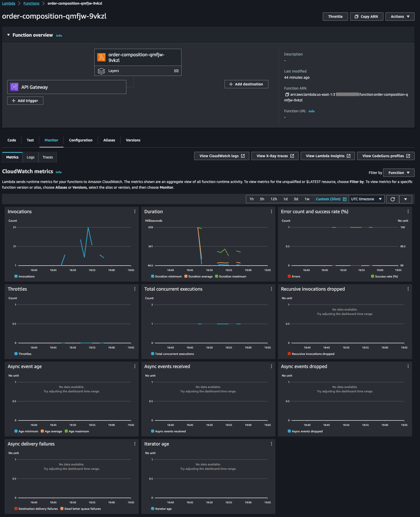
Task: Go to the Functions breadcrumb link
Action: click(x=31, y=3)
